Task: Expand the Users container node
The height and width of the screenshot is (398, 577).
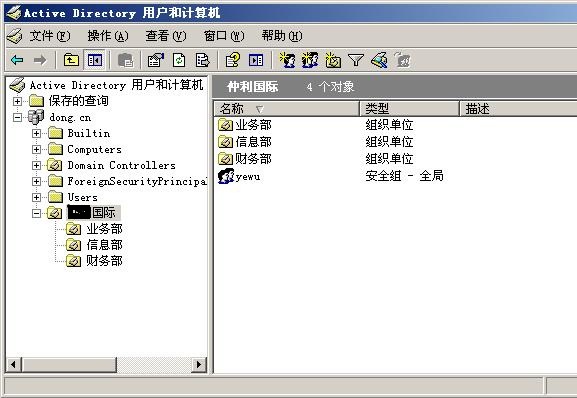Action: [x=36, y=197]
